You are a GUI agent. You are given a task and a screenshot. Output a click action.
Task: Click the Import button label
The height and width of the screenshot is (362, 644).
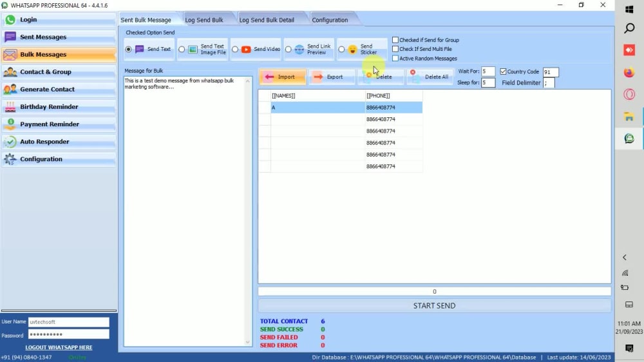pyautogui.click(x=287, y=77)
